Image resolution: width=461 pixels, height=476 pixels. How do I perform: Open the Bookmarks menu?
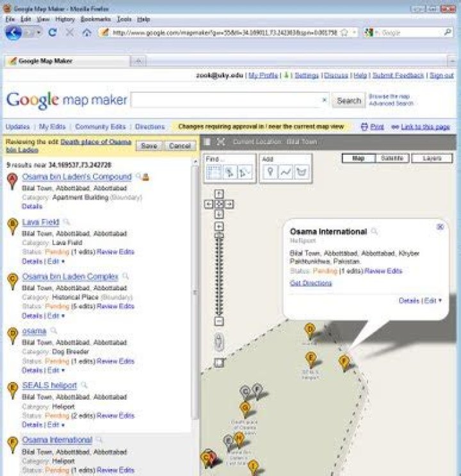click(96, 19)
